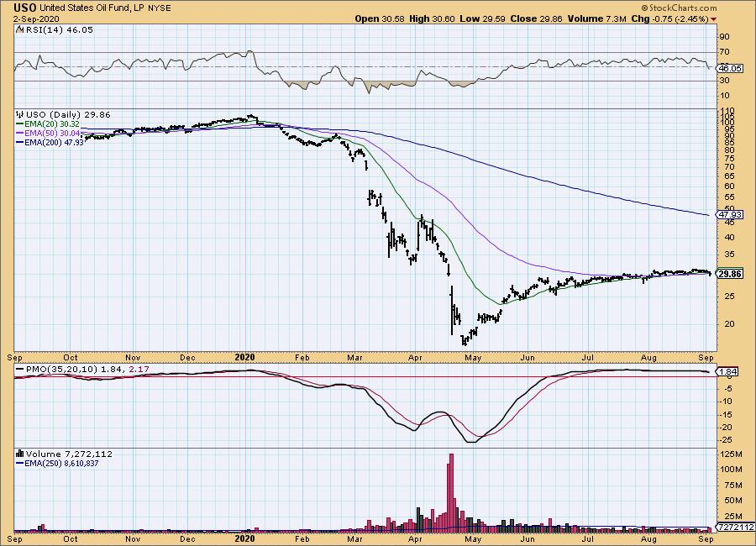Image resolution: width=756 pixels, height=546 pixels.
Task: Click the 2020 label under price panel
Action: (244, 357)
